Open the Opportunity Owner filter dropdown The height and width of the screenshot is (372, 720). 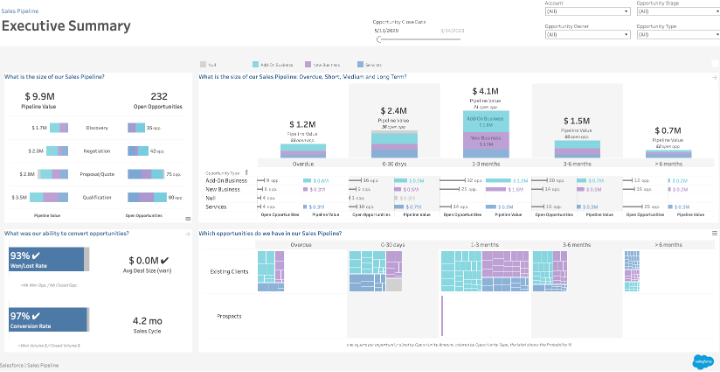[587, 34]
